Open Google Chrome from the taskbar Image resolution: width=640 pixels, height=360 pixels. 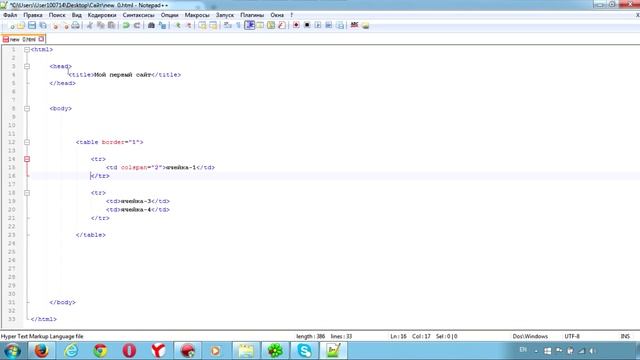coord(100,351)
